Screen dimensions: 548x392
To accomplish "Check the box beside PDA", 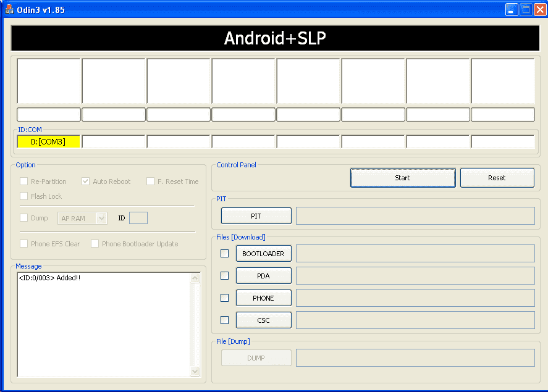I will pyautogui.click(x=225, y=276).
